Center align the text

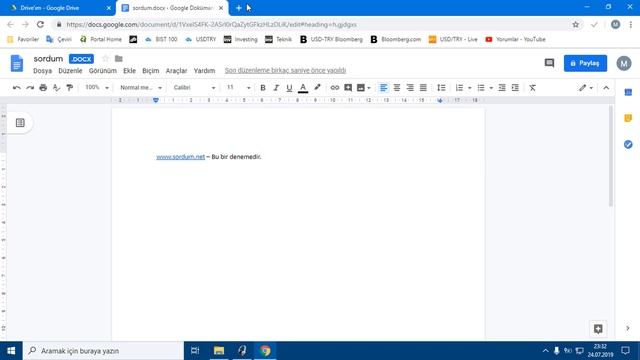click(x=397, y=88)
